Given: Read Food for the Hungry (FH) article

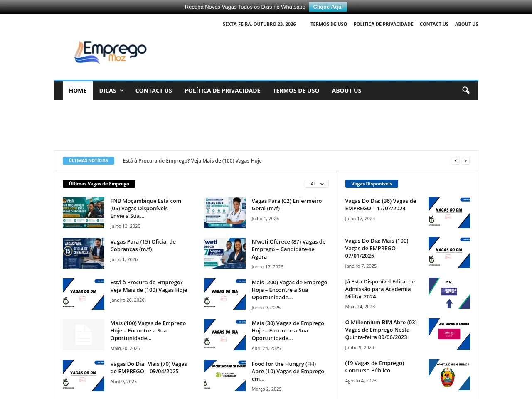Looking at the screenshot, I should 288,371.
